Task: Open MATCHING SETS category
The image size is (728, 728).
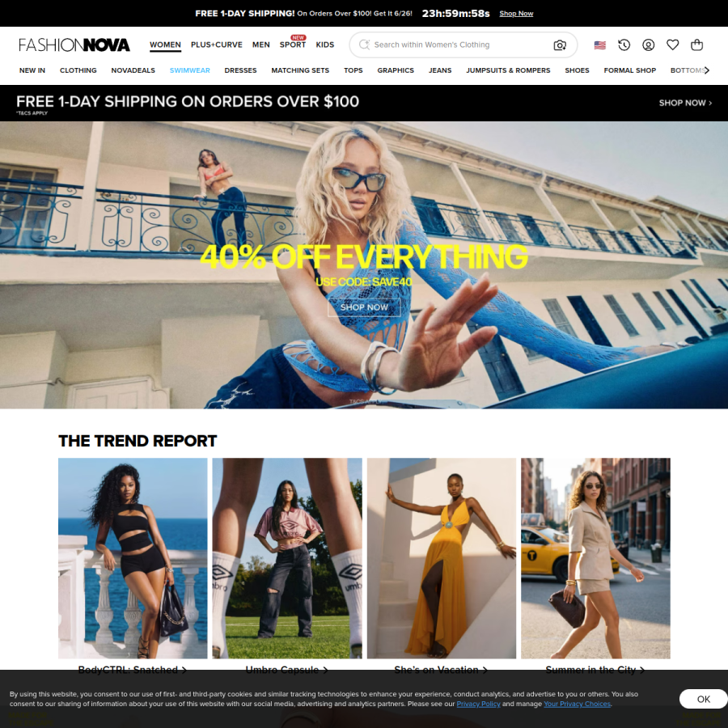Action: (300, 70)
